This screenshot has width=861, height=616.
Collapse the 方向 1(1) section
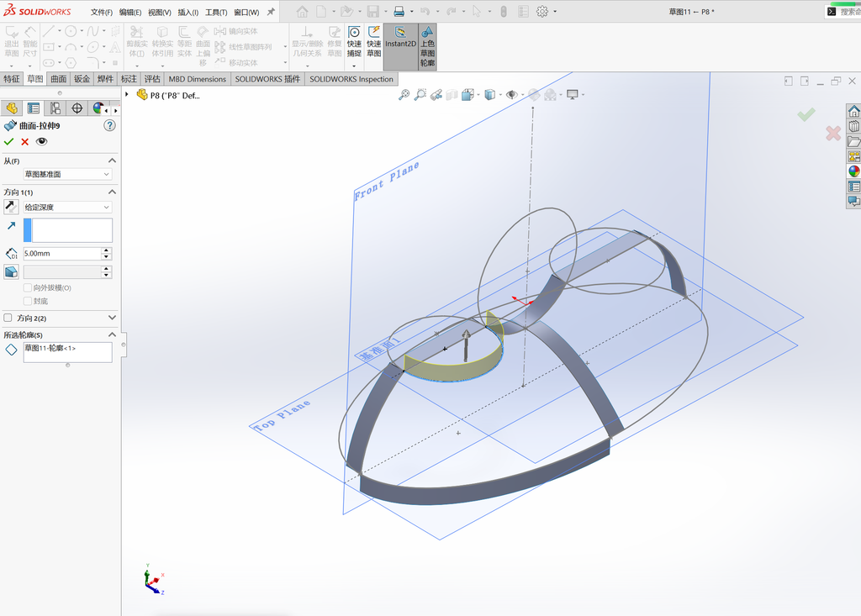coord(112,192)
